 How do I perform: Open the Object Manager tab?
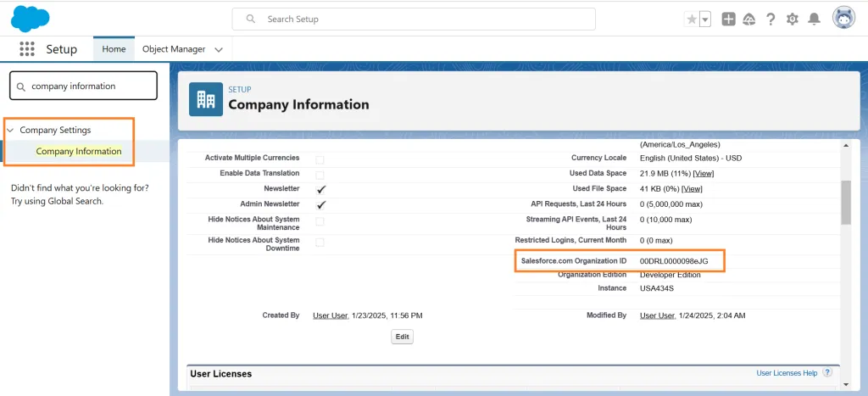pos(174,48)
